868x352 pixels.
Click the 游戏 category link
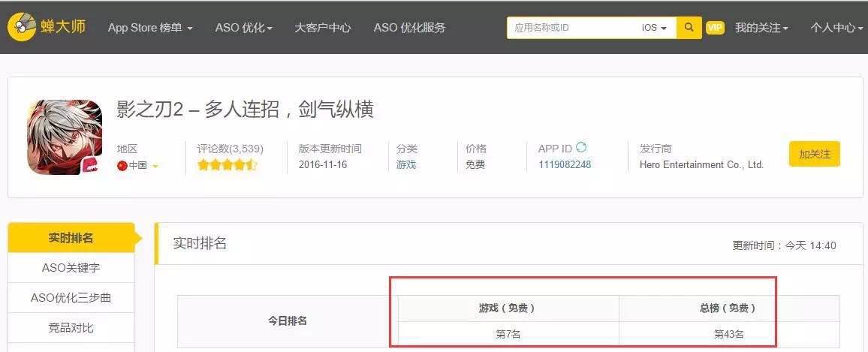[x=405, y=165]
